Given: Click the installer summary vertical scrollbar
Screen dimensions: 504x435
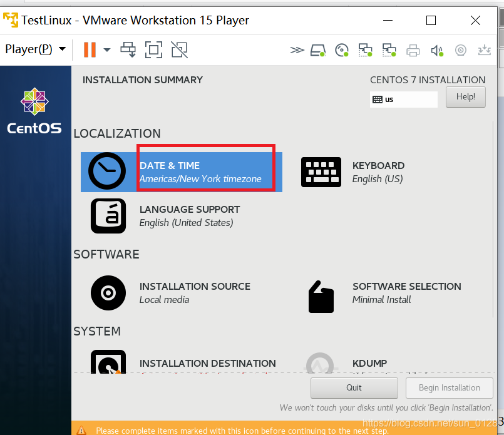Looking at the screenshot, I should coord(493,218).
